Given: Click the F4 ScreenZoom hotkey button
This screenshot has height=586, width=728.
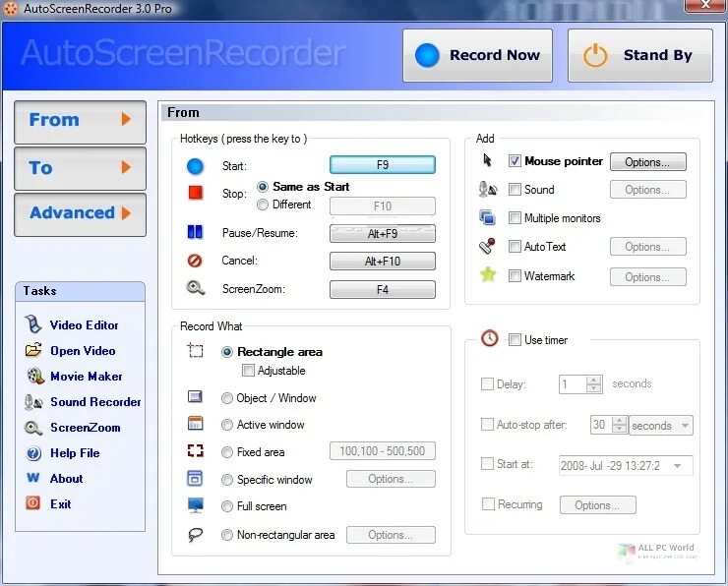Looking at the screenshot, I should 383,289.
